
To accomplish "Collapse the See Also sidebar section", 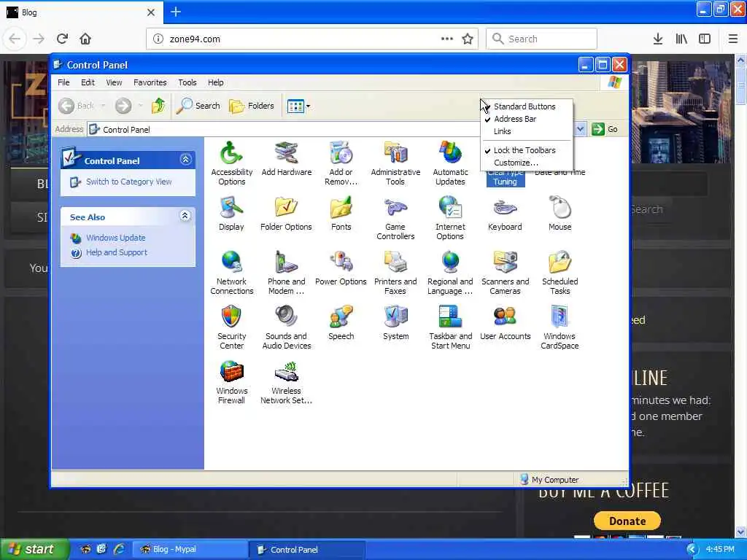I will coord(185,216).
